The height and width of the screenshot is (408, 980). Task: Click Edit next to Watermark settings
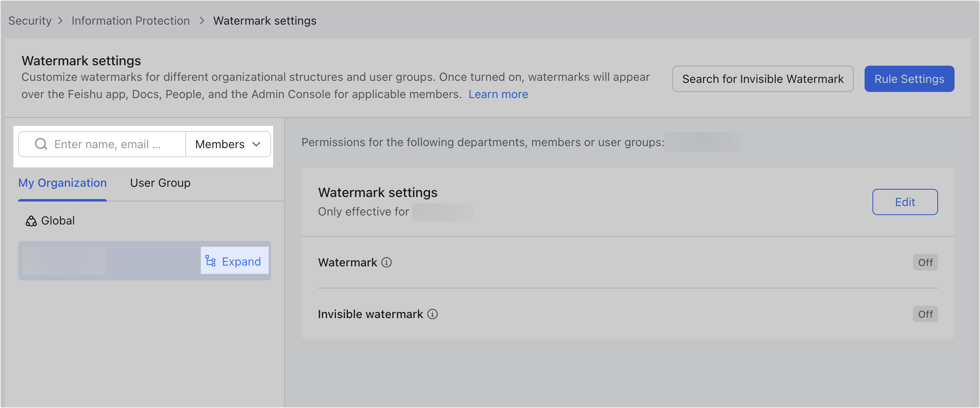click(x=905, y=202)
